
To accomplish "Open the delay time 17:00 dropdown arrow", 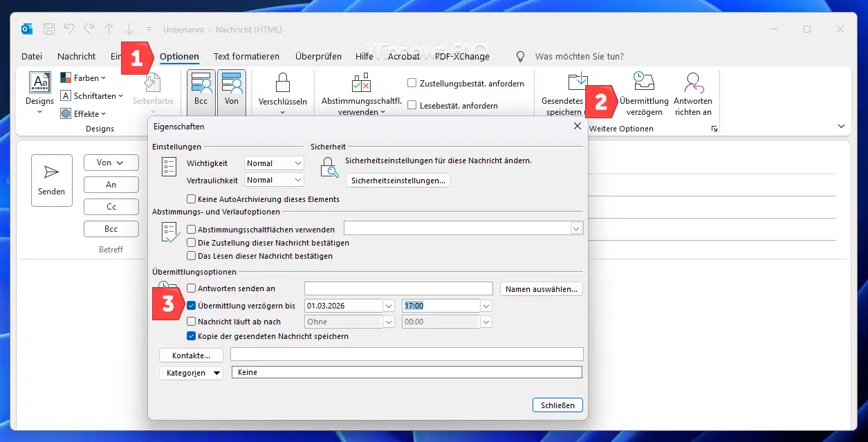I will point(486,306).
